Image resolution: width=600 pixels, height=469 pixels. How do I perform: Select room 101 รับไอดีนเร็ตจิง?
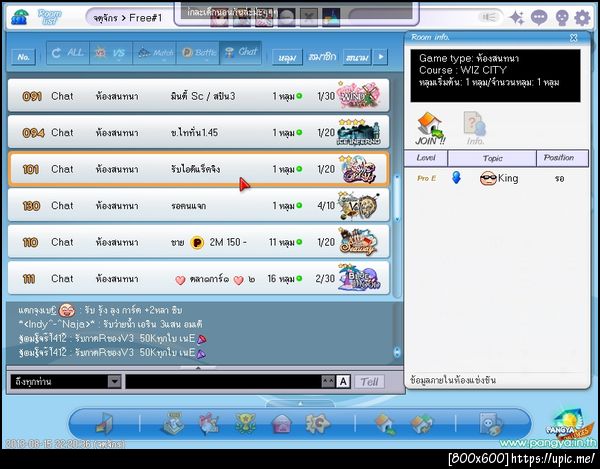(x=198, y=169)
